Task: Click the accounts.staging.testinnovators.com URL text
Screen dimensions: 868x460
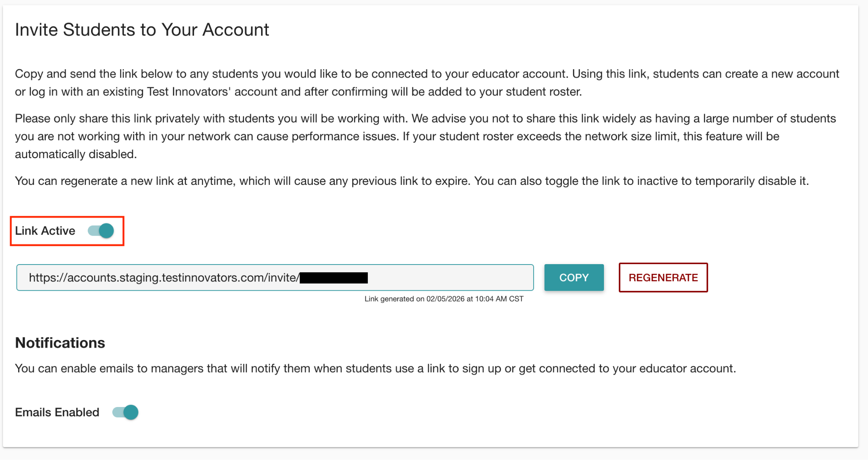Action: pos(164,278)
